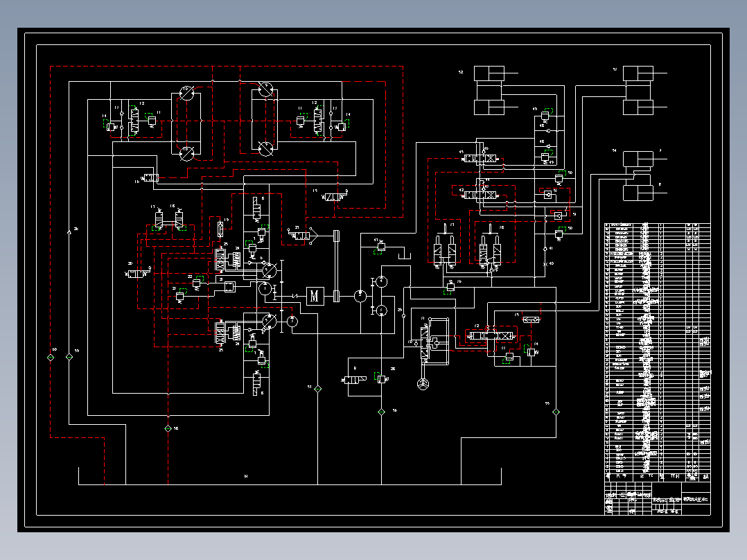
Task: Select upper-left travel motor symbol
Action: coord(187,93)
